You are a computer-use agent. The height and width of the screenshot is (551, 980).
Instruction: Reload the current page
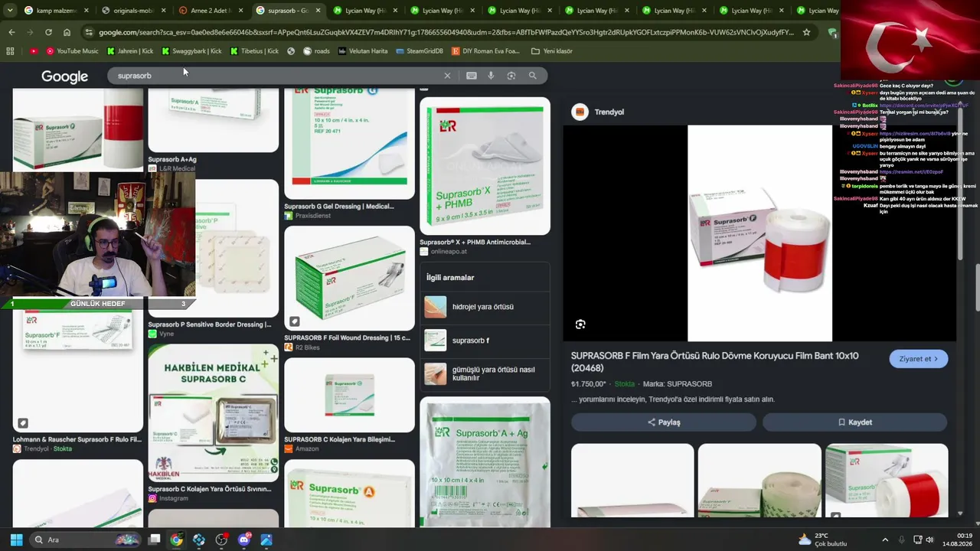tap(48, 32)
